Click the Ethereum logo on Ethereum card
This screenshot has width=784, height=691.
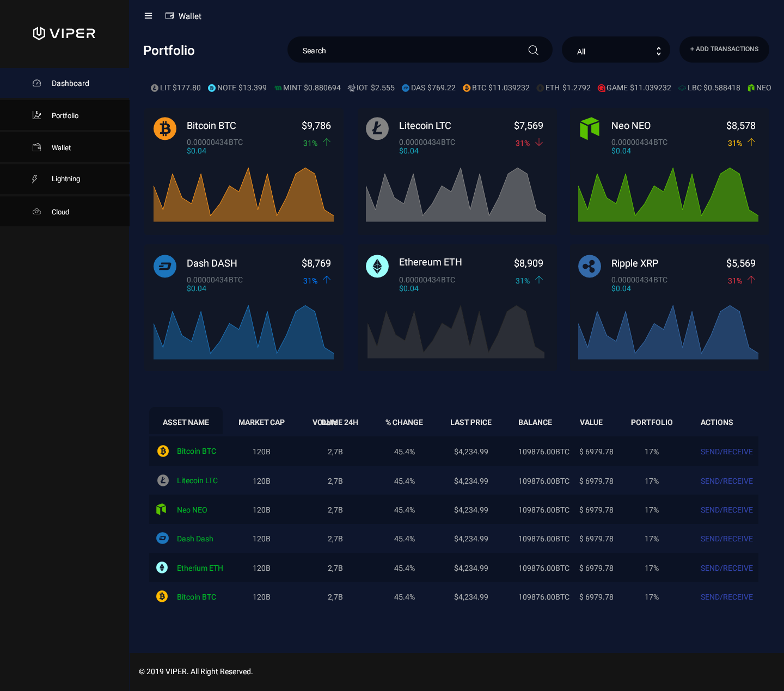(x=377, y=266)
